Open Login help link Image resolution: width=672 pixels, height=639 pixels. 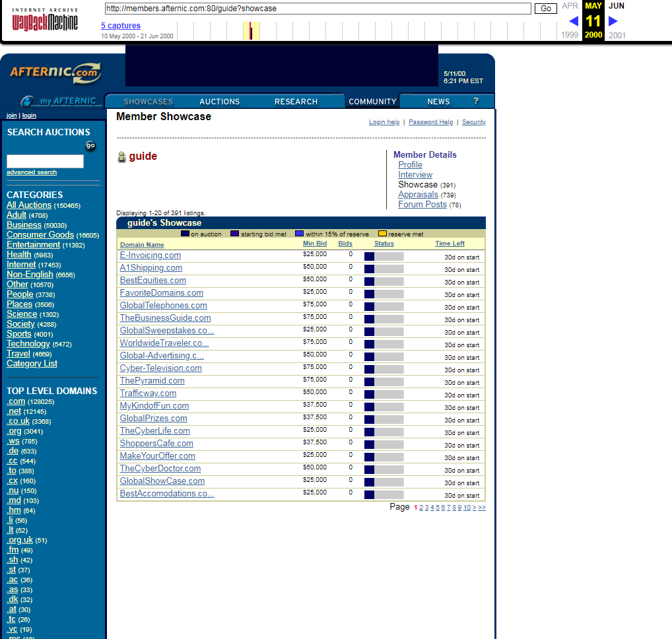click(384, 122)
